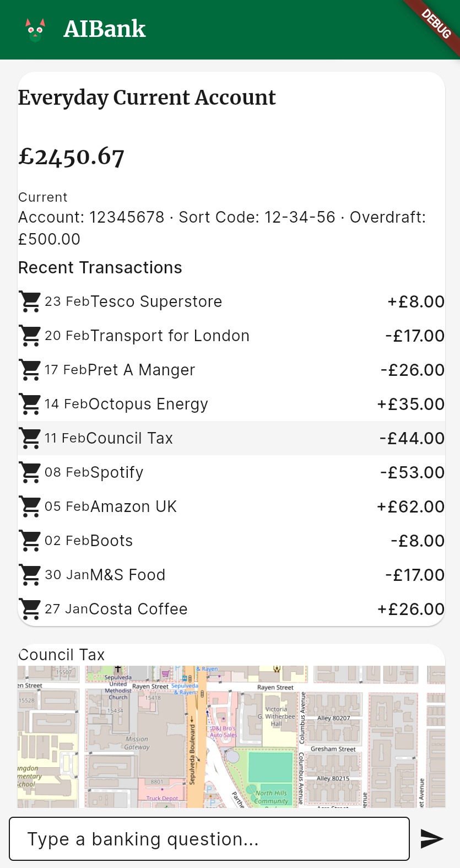Click the send arrow button
460x868 pixels.
click(431, 839)
